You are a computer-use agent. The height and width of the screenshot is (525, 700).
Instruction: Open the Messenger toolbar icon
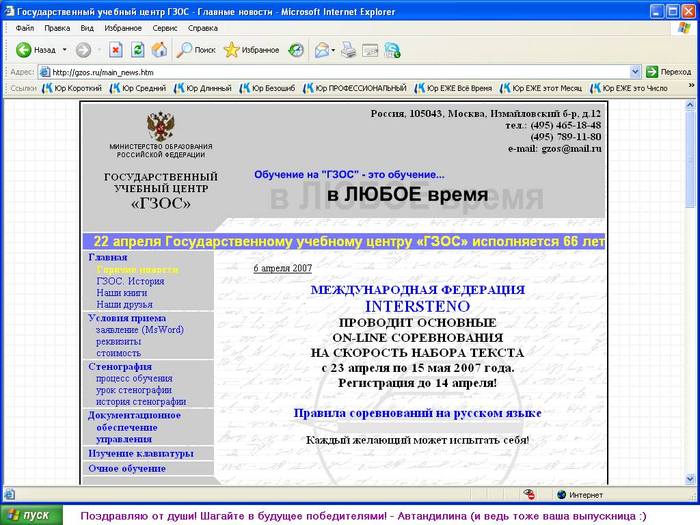pos(392,50)
